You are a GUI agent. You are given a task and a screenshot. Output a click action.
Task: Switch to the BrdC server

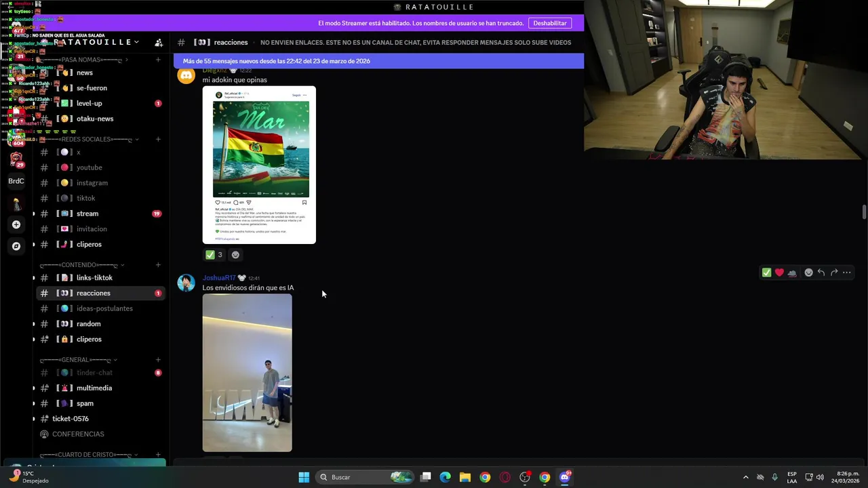16,181
